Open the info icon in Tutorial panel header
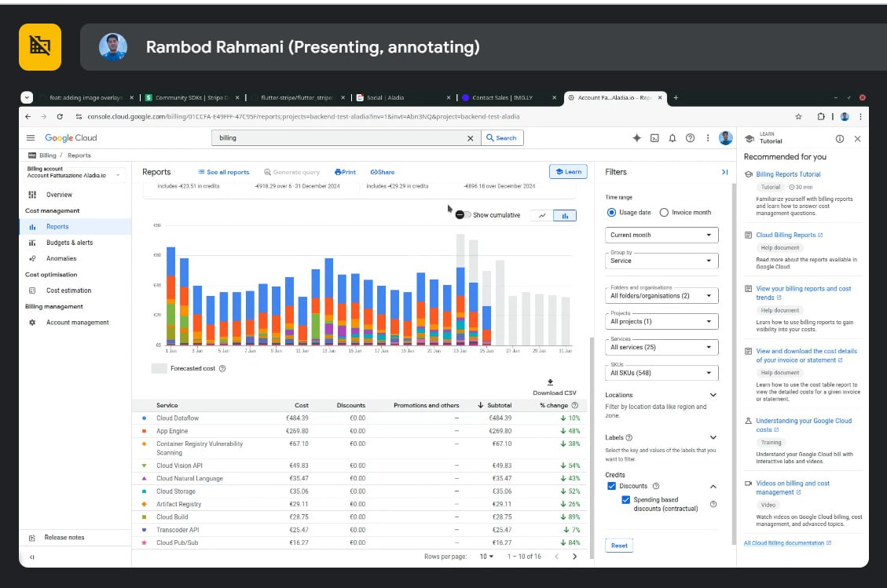 tap(840, 138)
